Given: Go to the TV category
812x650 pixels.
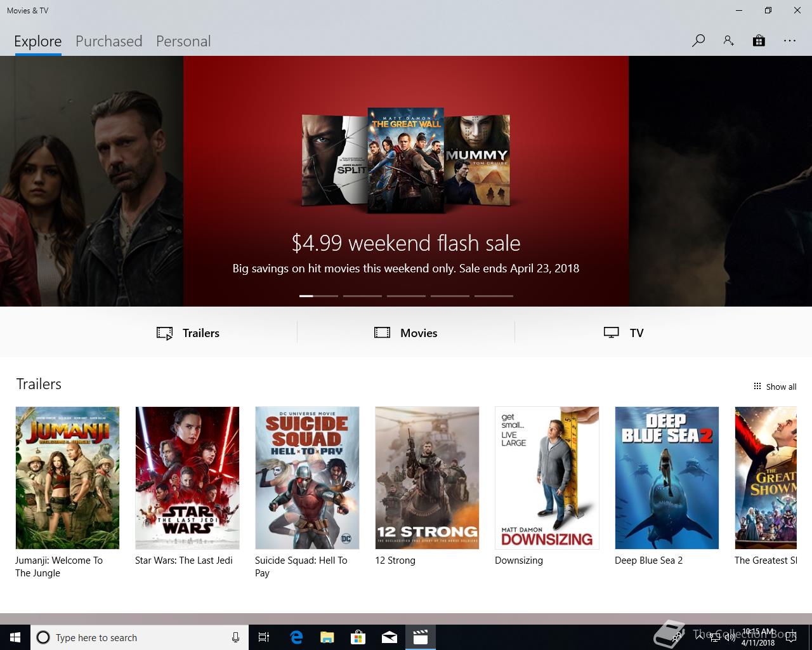Looking at the screenshot, I should (624, 333).
